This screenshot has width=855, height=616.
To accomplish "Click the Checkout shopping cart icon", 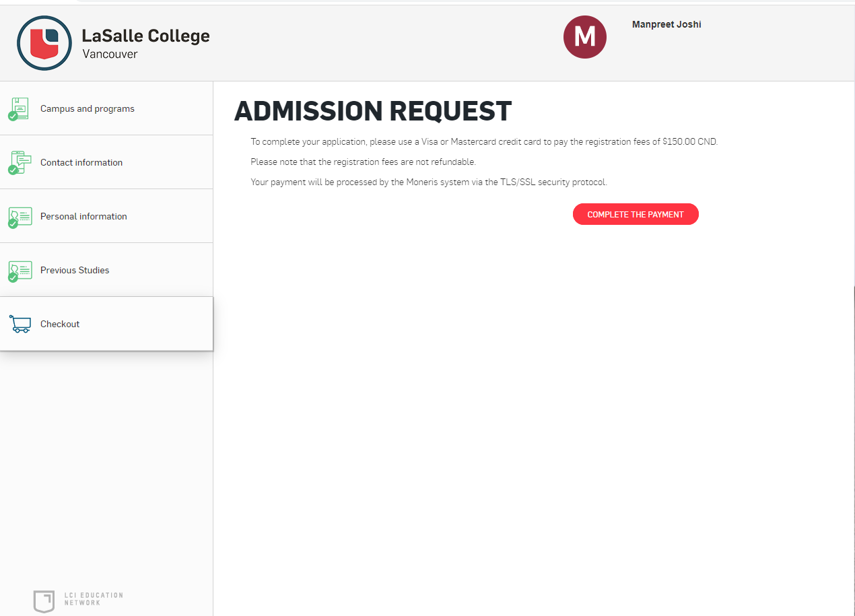I will (x=20, y=324).
